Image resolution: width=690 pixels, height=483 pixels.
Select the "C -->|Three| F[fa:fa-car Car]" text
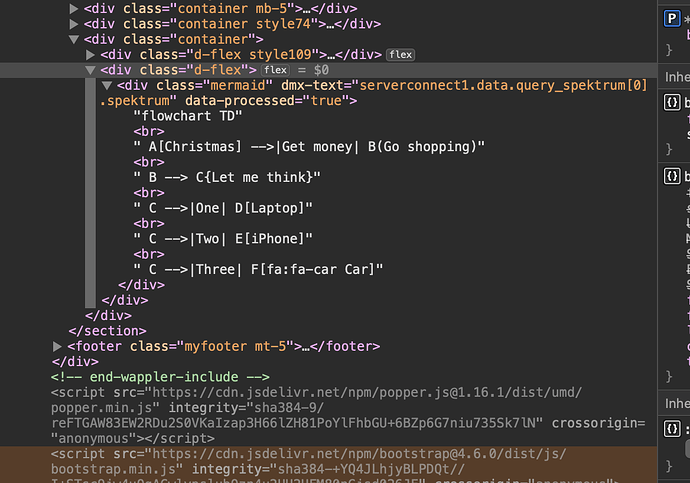point(258,269)
